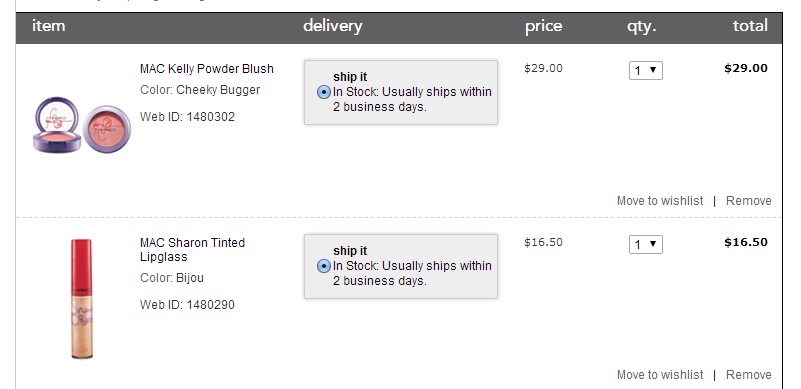Click the total column header
Screen dimensions: 801x389
(x=750, y=26)
